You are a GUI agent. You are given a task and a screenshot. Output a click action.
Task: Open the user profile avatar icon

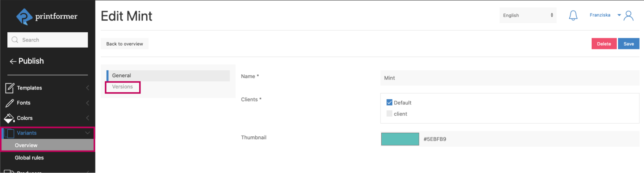(629, 15)
